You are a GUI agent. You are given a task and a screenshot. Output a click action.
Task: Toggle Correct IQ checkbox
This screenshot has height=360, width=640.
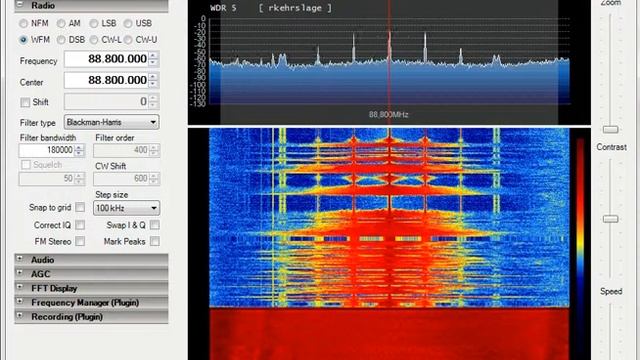point(80,225)
